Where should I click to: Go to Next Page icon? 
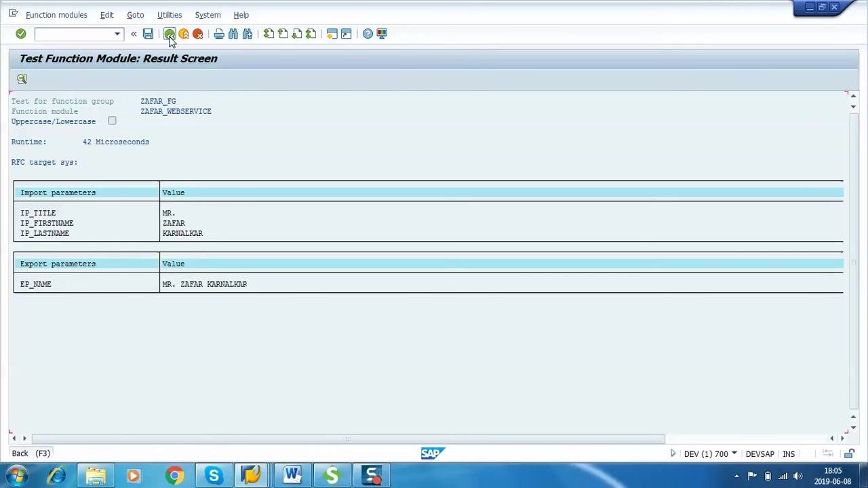(x=297, y=34)
